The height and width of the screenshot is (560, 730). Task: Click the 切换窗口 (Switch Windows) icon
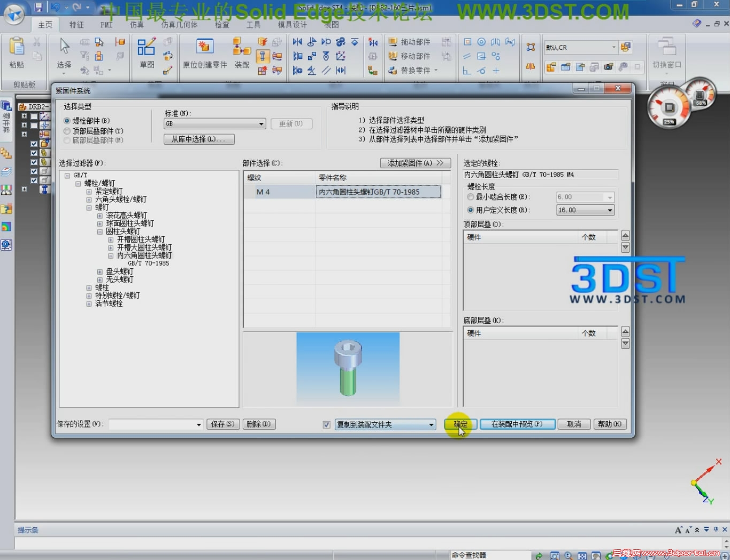coord(667,47)
